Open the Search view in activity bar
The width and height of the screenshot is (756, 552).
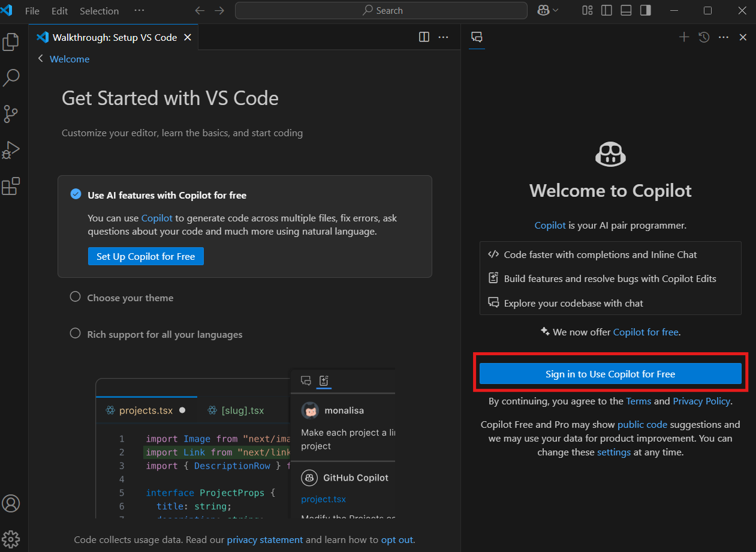(11, 77)
